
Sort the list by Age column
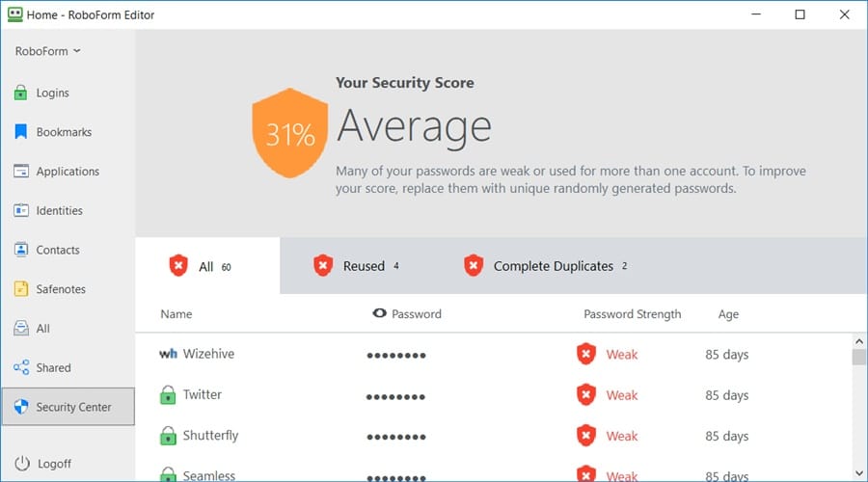tap(728, 314)
